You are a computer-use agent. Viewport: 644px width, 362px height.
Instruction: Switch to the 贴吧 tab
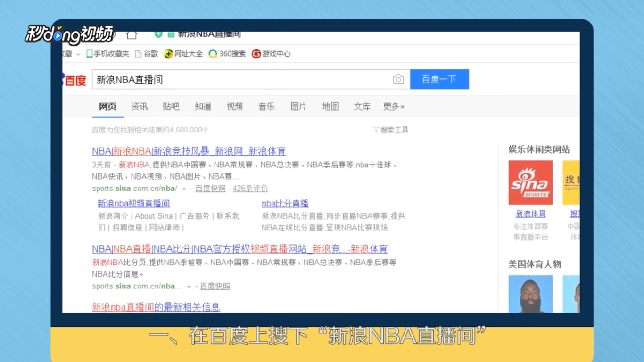tap(171, 107)
